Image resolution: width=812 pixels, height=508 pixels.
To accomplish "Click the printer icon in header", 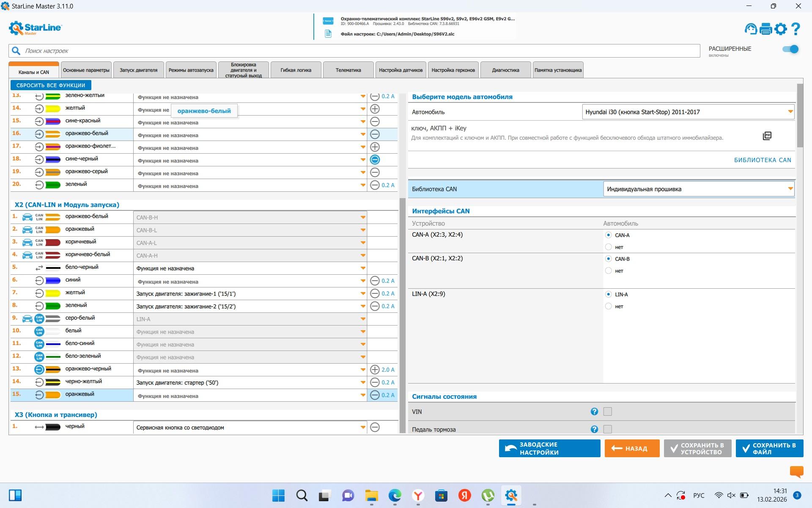I will 766,29.
